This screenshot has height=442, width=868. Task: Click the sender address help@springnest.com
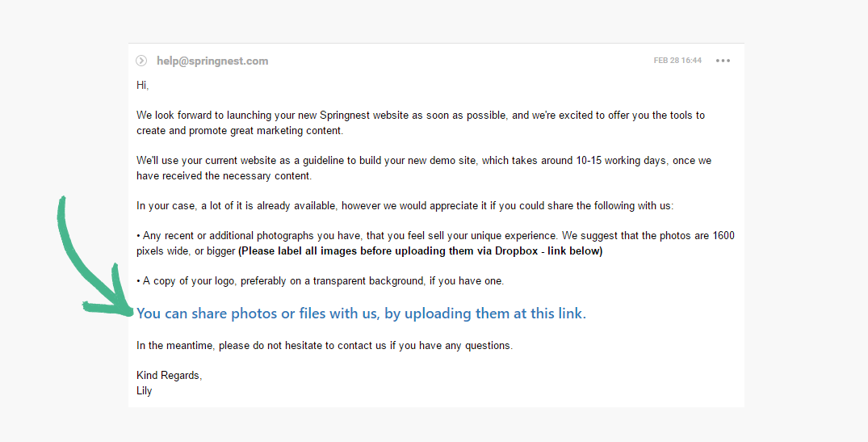212,61
